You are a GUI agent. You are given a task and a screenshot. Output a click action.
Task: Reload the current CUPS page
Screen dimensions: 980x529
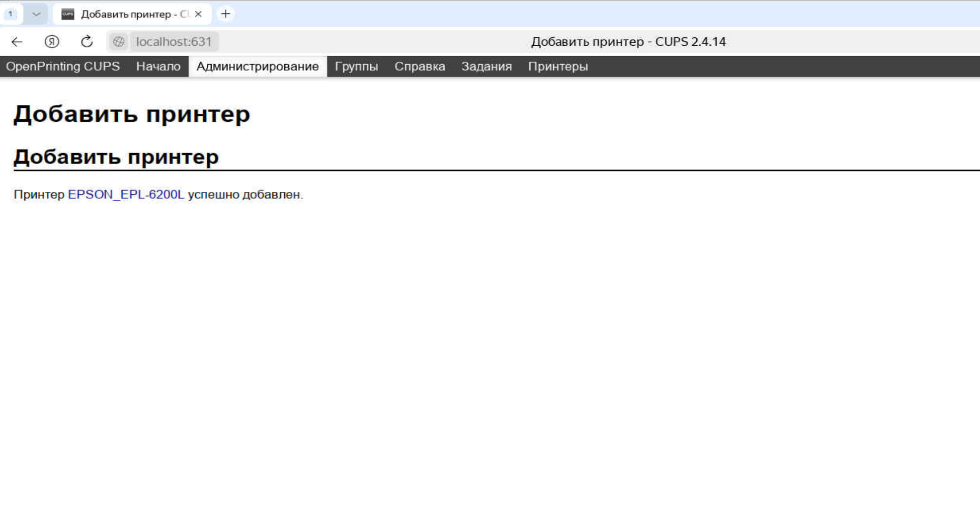tap(86, 42)
